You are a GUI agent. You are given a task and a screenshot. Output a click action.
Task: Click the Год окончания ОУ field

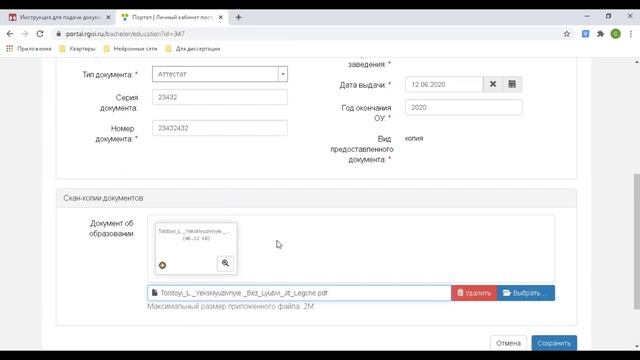click(x=464, y=107)
